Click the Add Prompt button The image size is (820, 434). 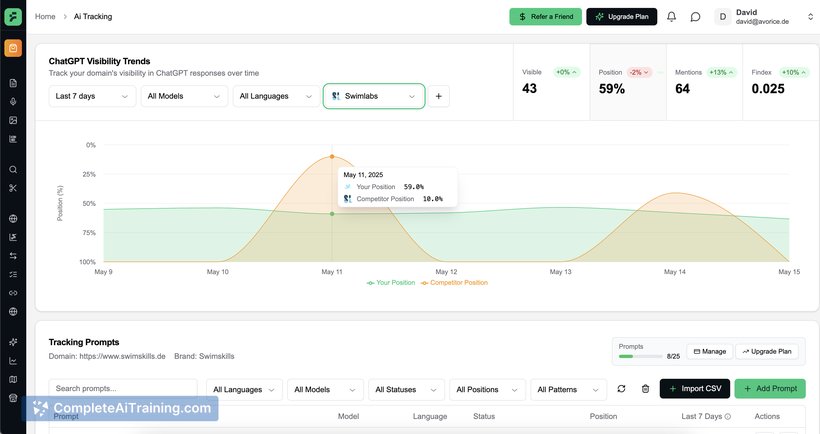[x=770, y=389]
